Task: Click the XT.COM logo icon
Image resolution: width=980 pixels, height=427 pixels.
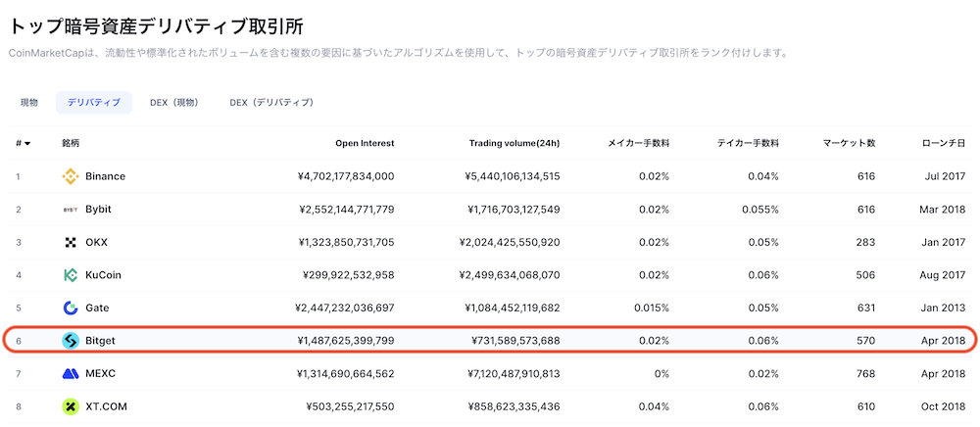Action: 71,406
